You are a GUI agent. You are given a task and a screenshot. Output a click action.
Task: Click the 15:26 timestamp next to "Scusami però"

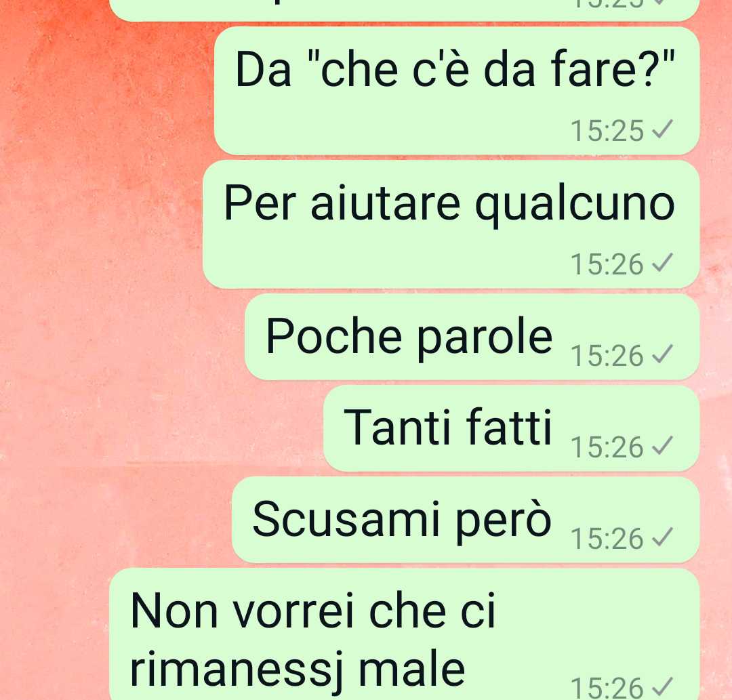[x=607, y=539]
